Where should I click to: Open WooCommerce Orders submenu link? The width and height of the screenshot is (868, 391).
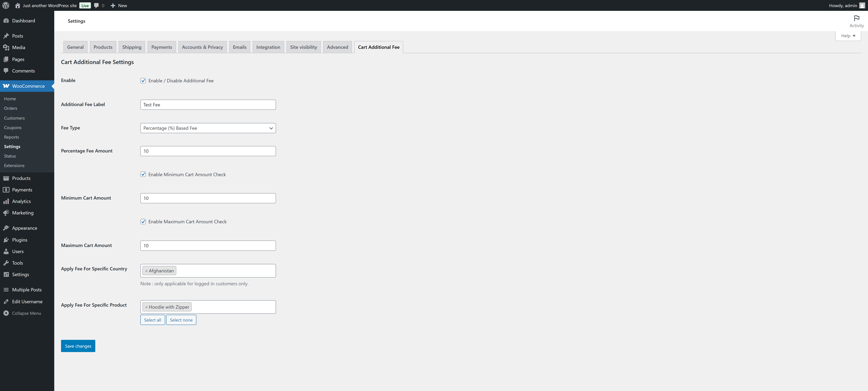pyautogui.click(x=11, y=108)
